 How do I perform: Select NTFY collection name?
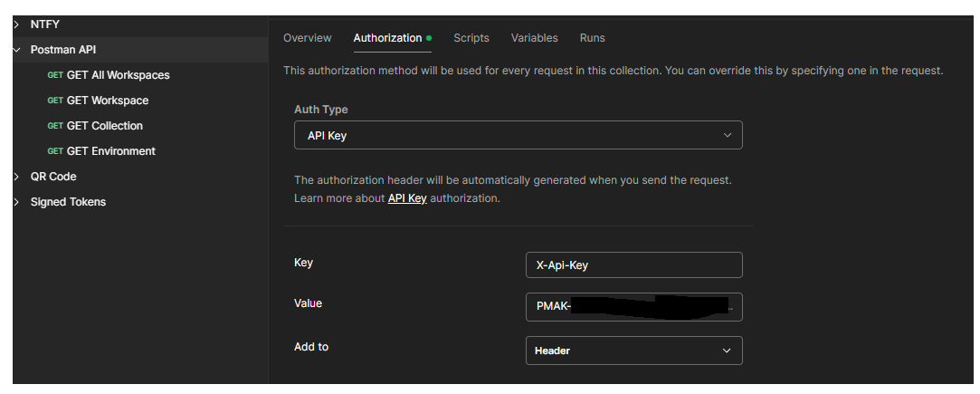coord(45,24)
